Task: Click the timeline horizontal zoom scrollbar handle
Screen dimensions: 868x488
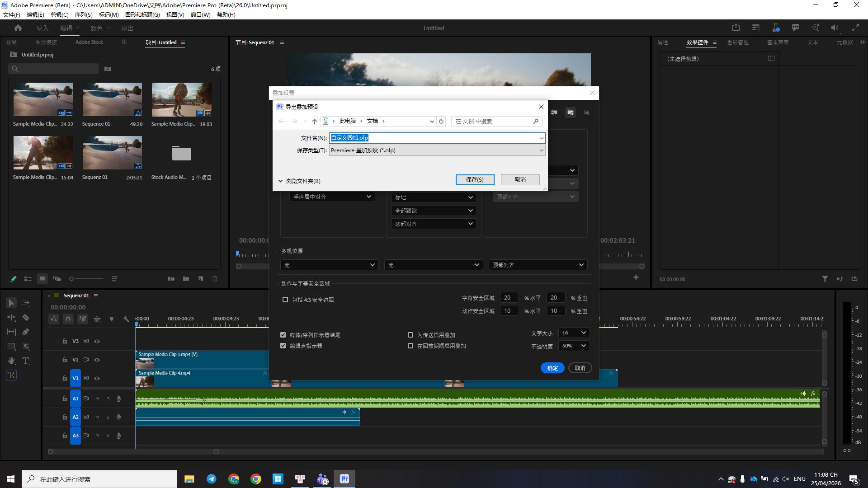Action: pyautogui.click(x=216, y=452)
